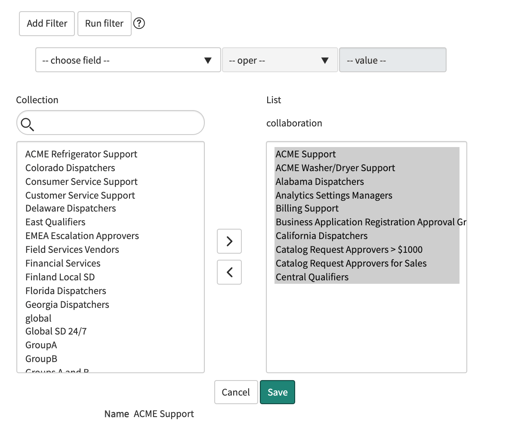This screenshot has height=442, width=512.
Task: Click the Add Filter button
Action: click(47, 23)
